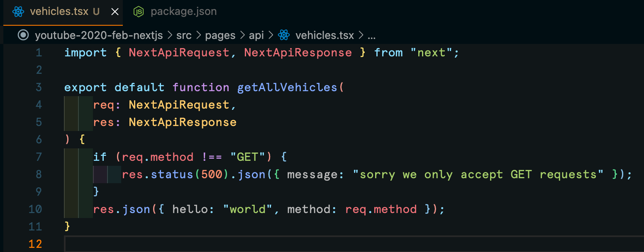The image size is (644, 252).
Task: Open the ellipsis symbol breadcrumb
Action: click(371, 35)
